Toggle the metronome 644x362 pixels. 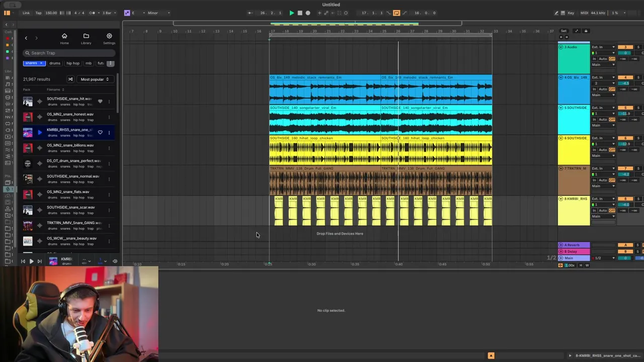(93, 13)
